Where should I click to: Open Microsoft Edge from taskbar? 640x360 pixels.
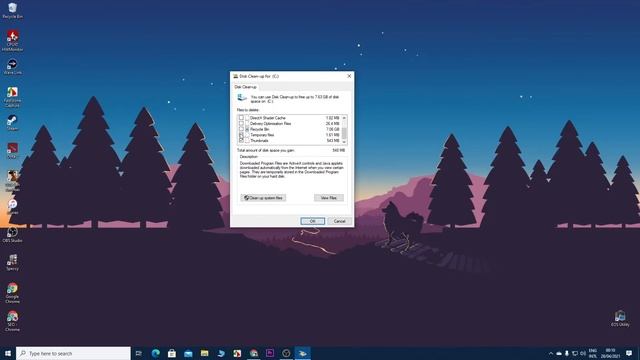point(156,353)
